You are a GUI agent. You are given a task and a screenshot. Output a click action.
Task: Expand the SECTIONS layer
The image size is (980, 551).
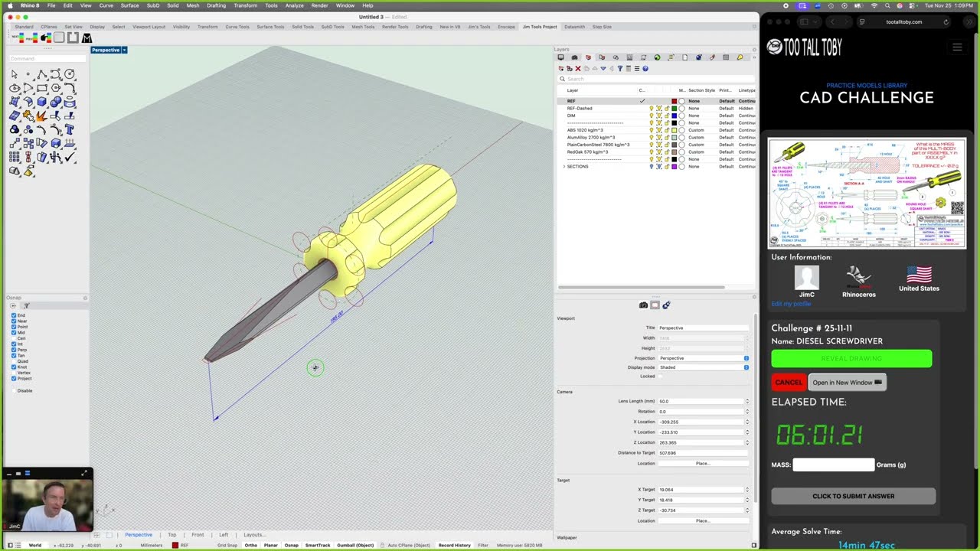[x=564, y=166]
